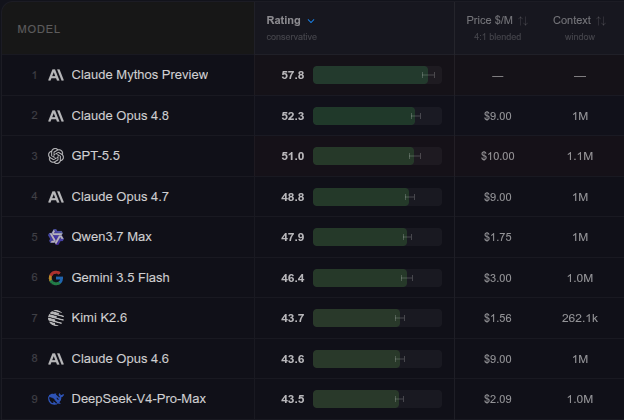The height and width of the screenshot is (420, 624).
Task: Click the $1.56 price cell
Action: [497, 318]
